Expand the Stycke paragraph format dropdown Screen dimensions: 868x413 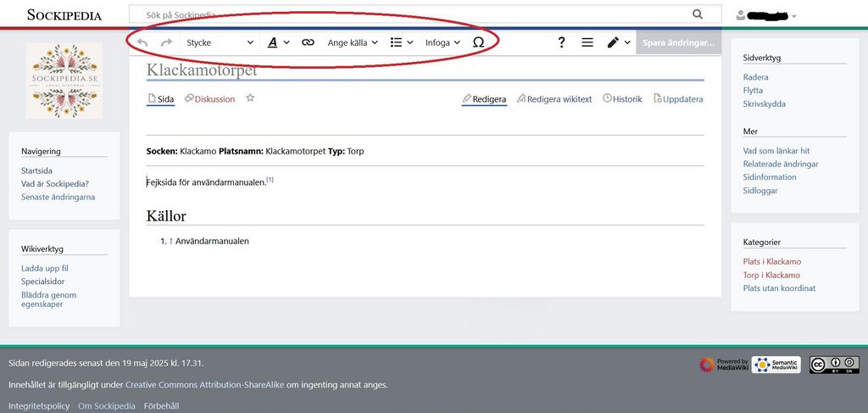coord(220,42)
